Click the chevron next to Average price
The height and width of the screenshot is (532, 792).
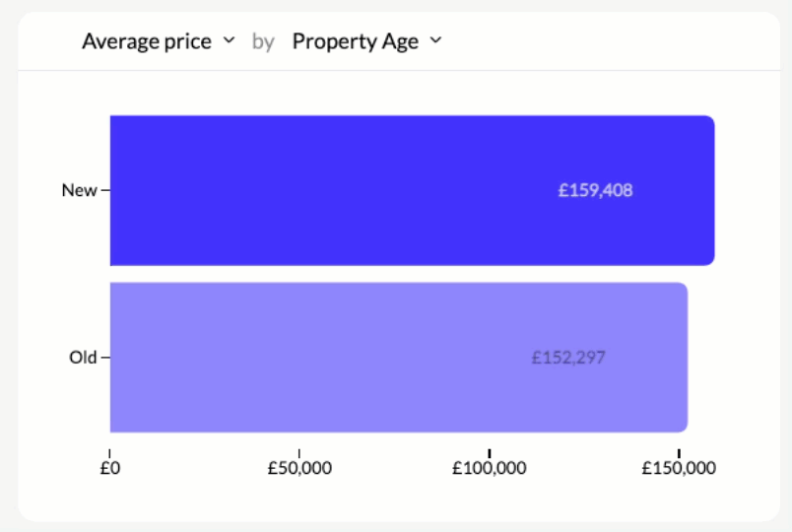pos(230,41)
